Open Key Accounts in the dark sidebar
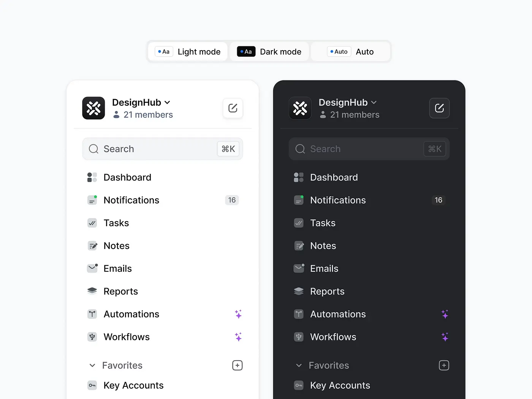The height and width of the screenshot is (399, 532). 340,385
